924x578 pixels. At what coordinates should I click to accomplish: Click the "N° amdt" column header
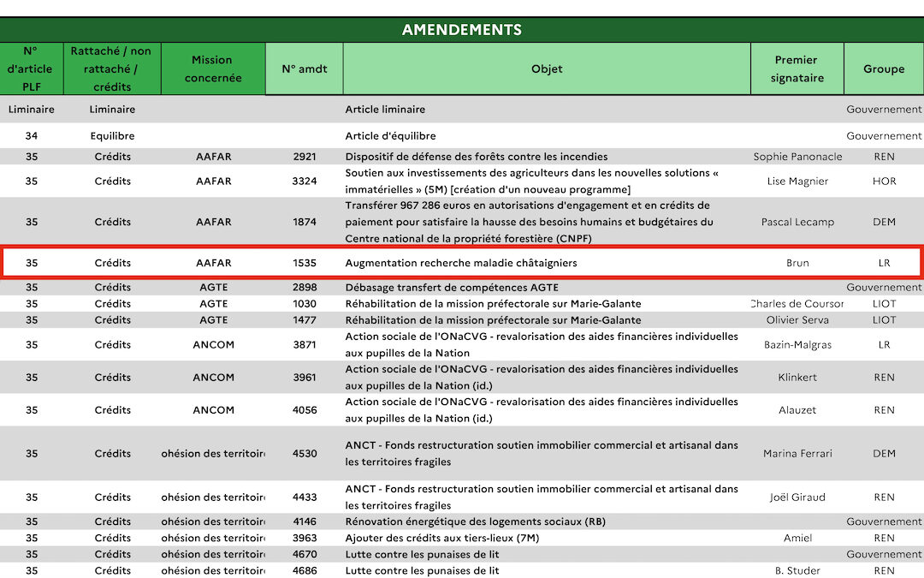304,69
